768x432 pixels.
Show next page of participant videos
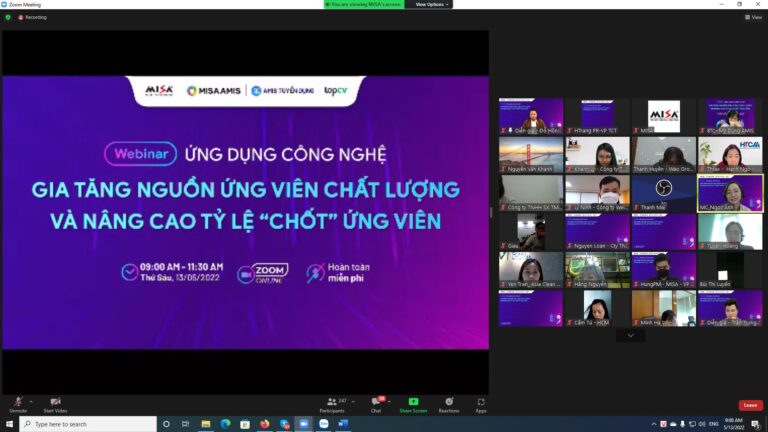coord(630,336)
